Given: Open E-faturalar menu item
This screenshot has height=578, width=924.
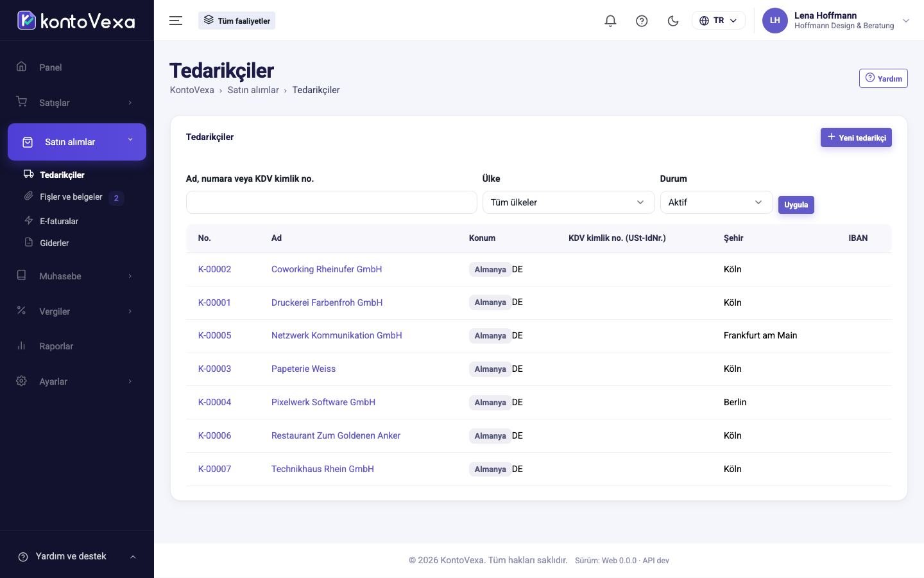Looking at the screenshot, I should (x=59, y=221).
